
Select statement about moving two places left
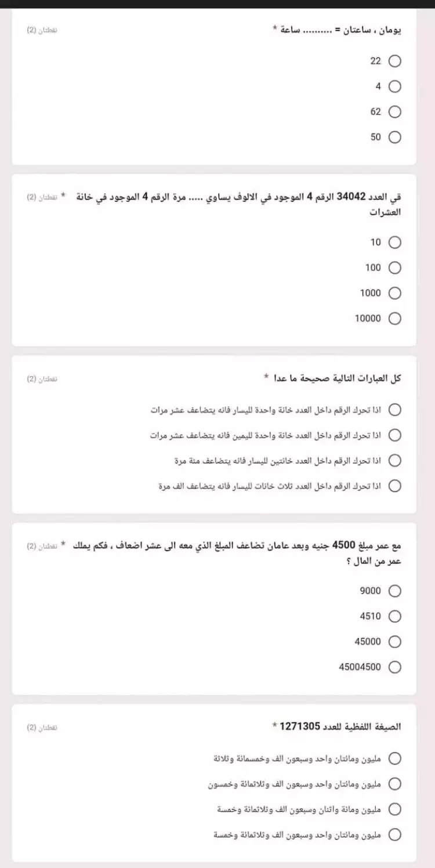pyautogui.click(x=395, y=460)
